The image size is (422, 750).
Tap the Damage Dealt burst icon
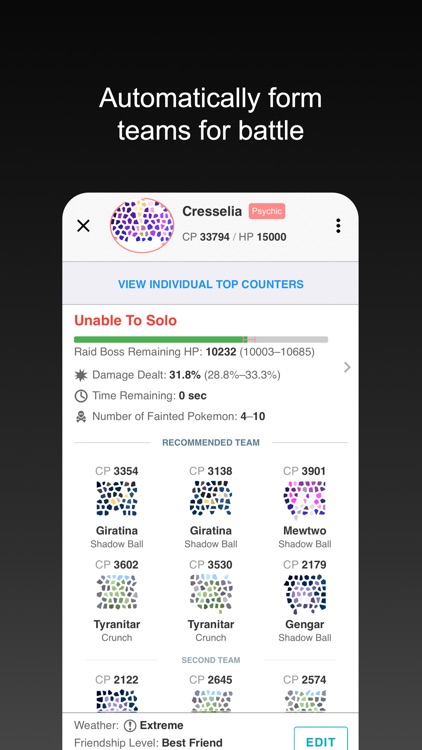coord(81,375)
